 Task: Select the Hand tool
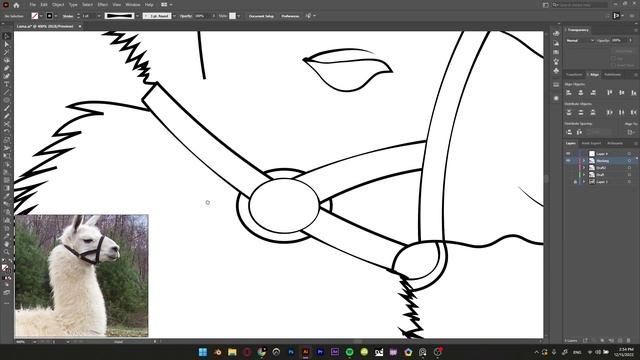[x=7, y=244]
